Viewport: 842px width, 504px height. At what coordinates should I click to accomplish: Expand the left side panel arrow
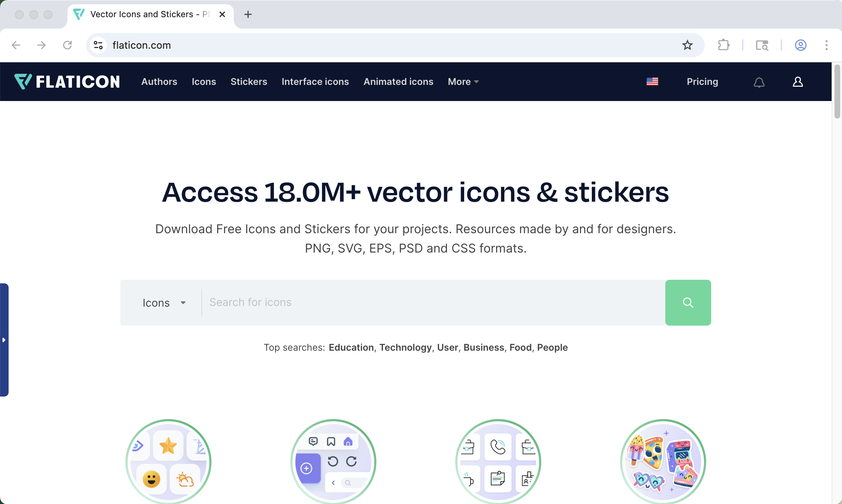tap(4, 340)
